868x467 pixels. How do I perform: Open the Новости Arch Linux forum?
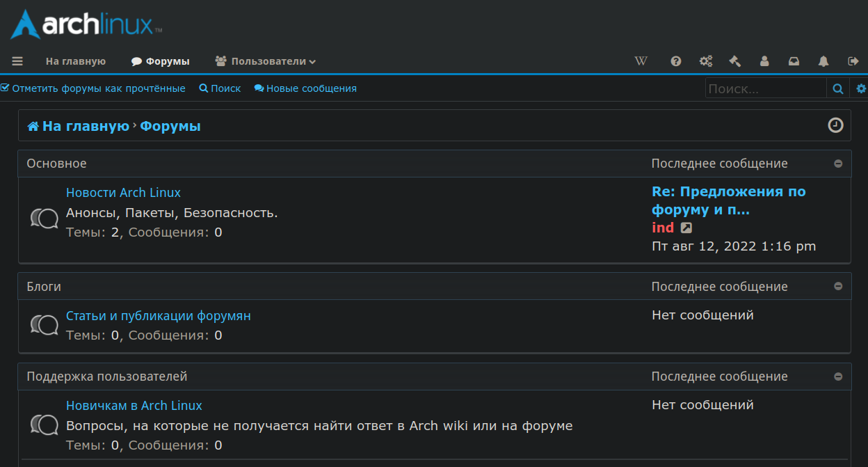point(123,193)
